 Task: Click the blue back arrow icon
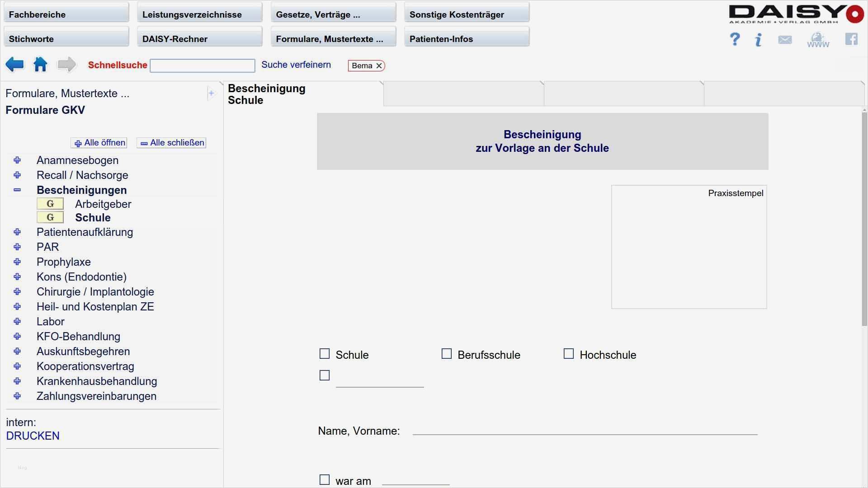tap(14, 65)
